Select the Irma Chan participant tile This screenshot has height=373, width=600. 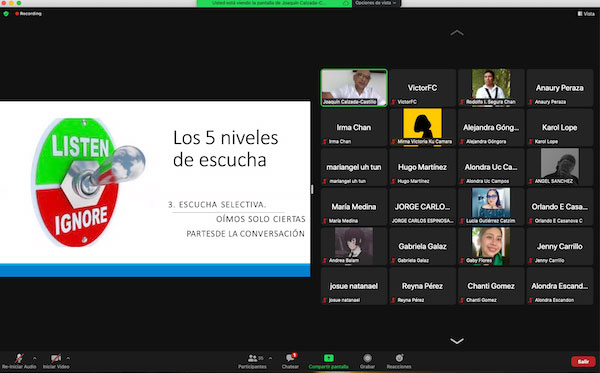pyautogui.click(x=354, y=127)
